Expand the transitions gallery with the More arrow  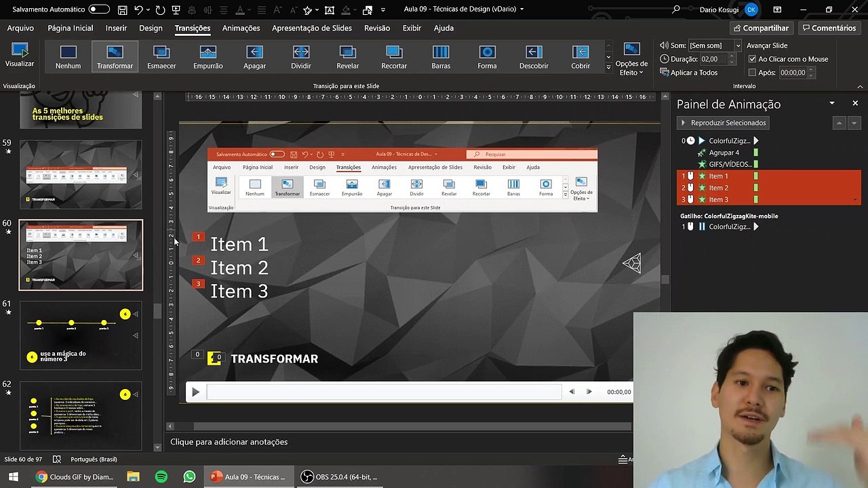(x=608, y=68)
